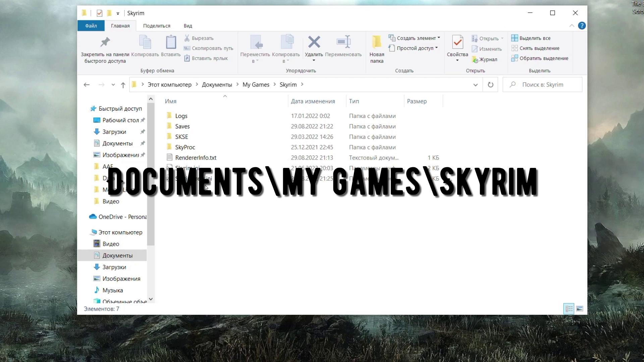Expand the Delete (Удалить) dropdown arrow
The width and height of the screenshot is (644, 362).
coord(314,60)
